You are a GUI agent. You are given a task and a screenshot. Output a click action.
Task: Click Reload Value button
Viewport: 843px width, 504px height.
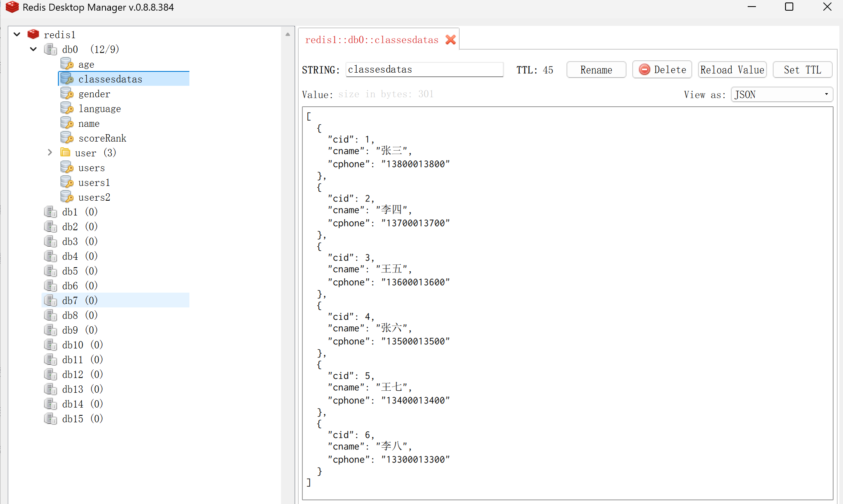732,70
